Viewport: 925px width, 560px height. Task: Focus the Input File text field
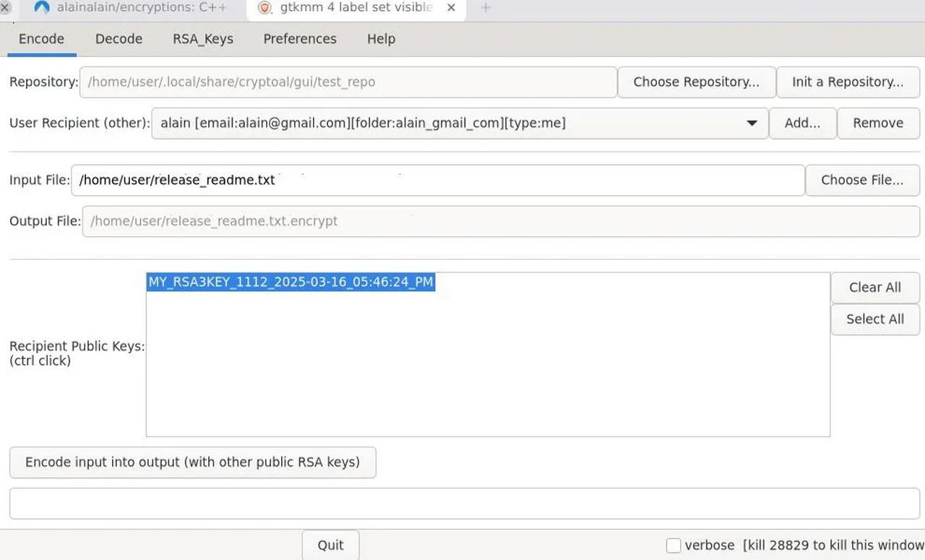coord(438,180)
